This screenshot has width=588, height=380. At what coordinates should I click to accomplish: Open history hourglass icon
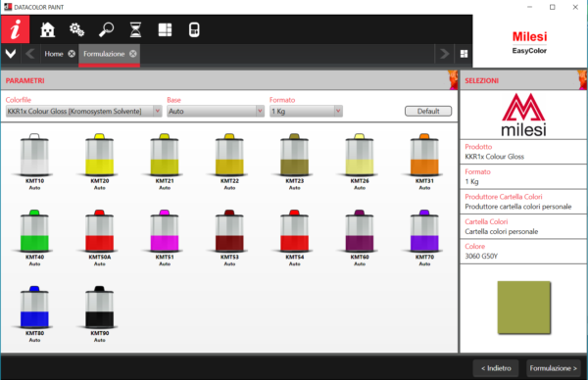pos(135,29)
